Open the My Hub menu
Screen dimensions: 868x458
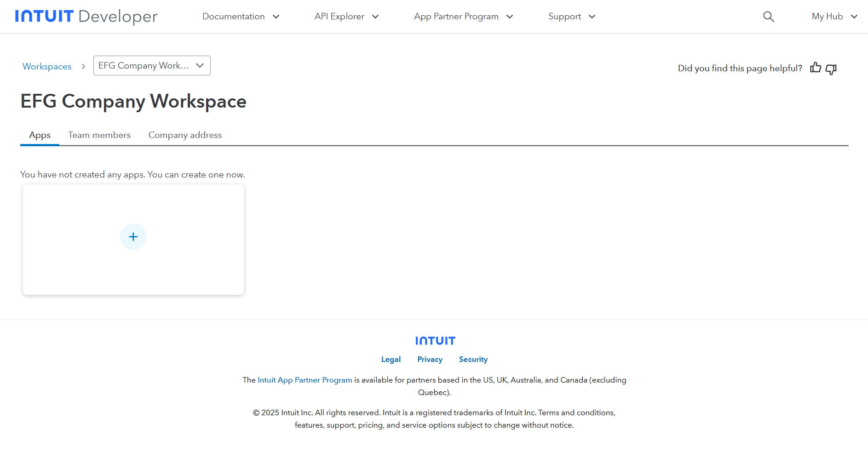point(835,17)
